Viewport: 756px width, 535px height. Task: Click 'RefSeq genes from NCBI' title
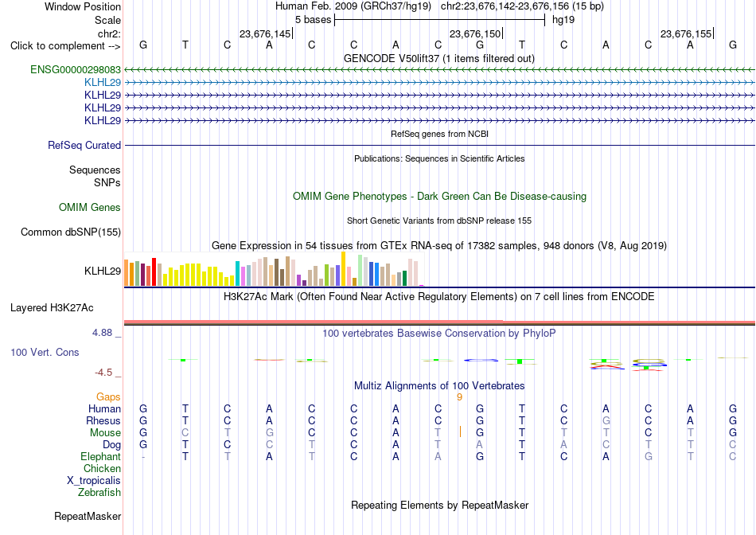[440, 134]
